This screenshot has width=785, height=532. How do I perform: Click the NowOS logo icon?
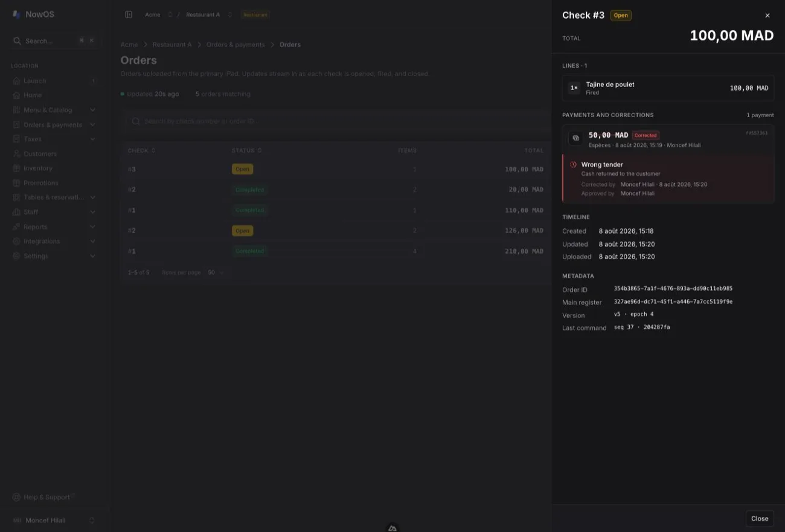point(16,14)
